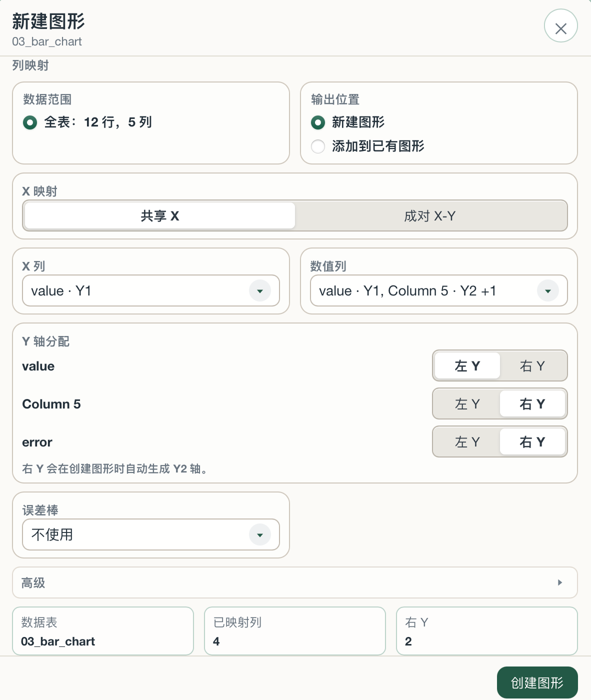The height and width of the screenshot is (700, 591).
Task: Set error column to 右 Y
Action: pos(532,442)
